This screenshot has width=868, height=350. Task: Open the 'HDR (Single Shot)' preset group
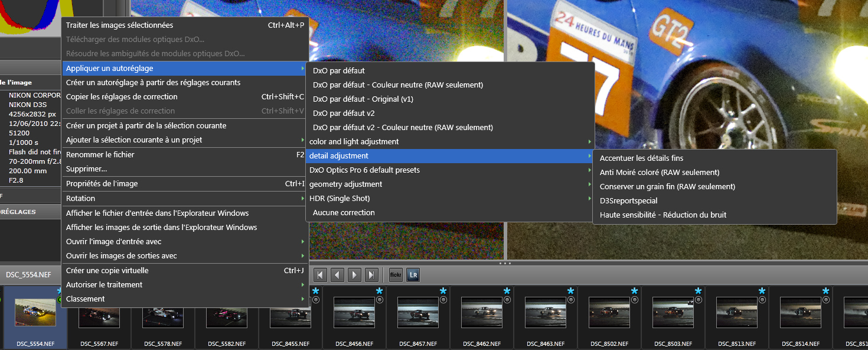tap(450, 199)
